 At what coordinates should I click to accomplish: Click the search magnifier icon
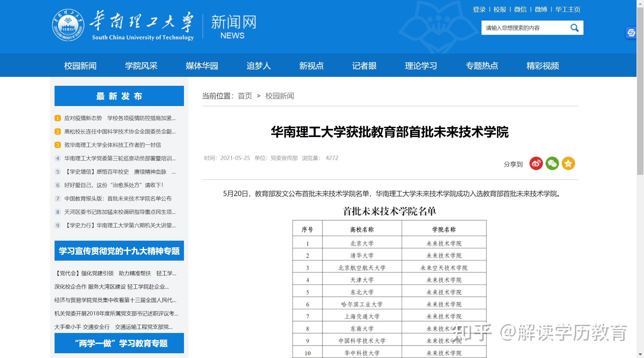[574, 28]
